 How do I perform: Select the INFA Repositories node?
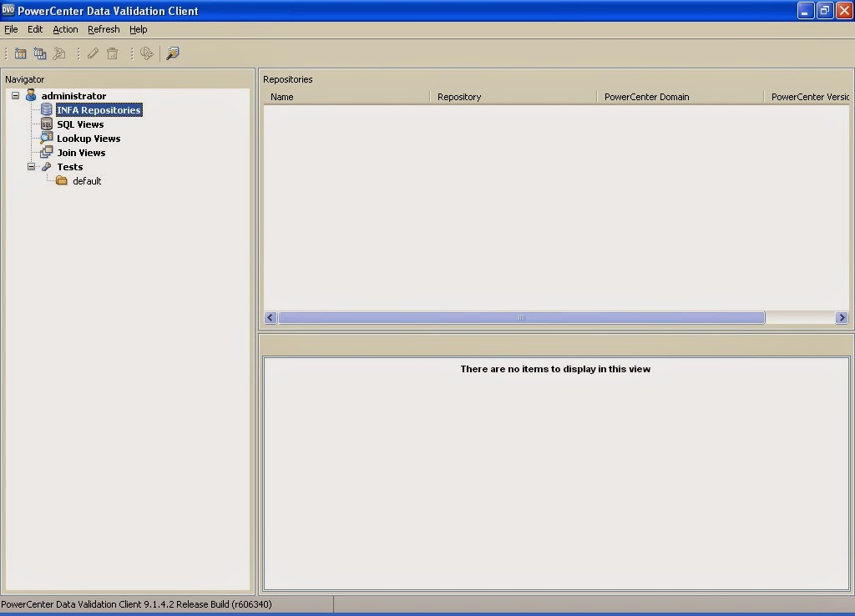pyautogui.click(x=99, y=109)
